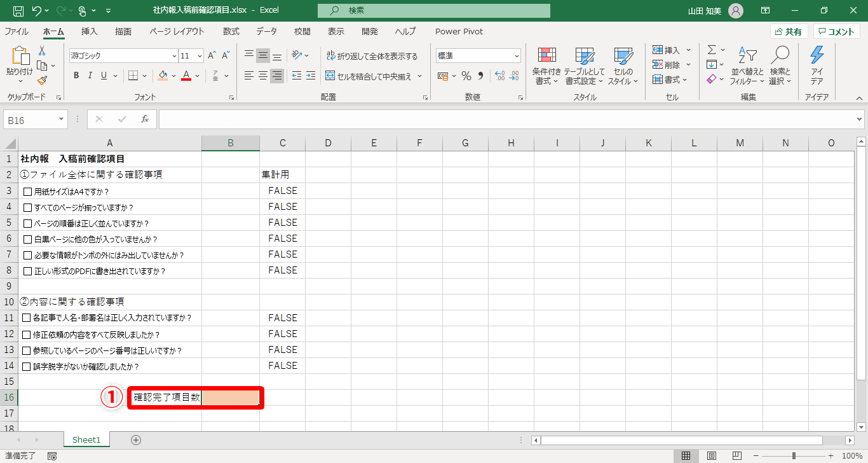This screenshot has width=868, height=463.
Task: Undo the last action
Action: tap(37, 11)
